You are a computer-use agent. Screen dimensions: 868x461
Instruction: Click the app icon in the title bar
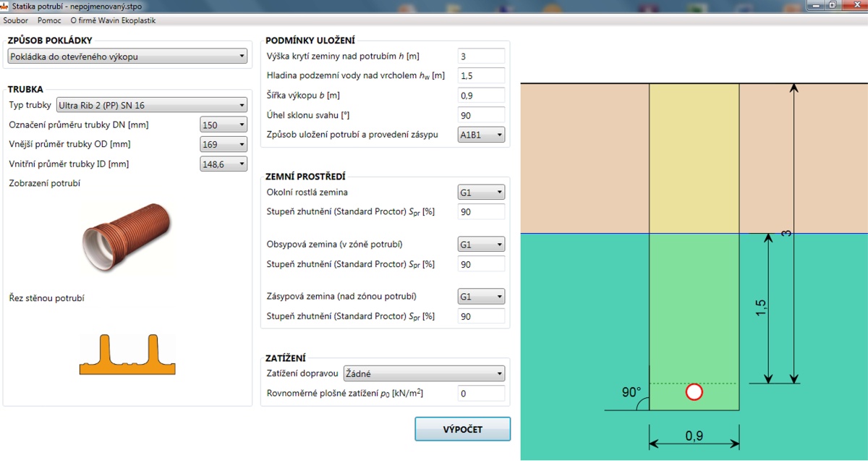point(6,6)
